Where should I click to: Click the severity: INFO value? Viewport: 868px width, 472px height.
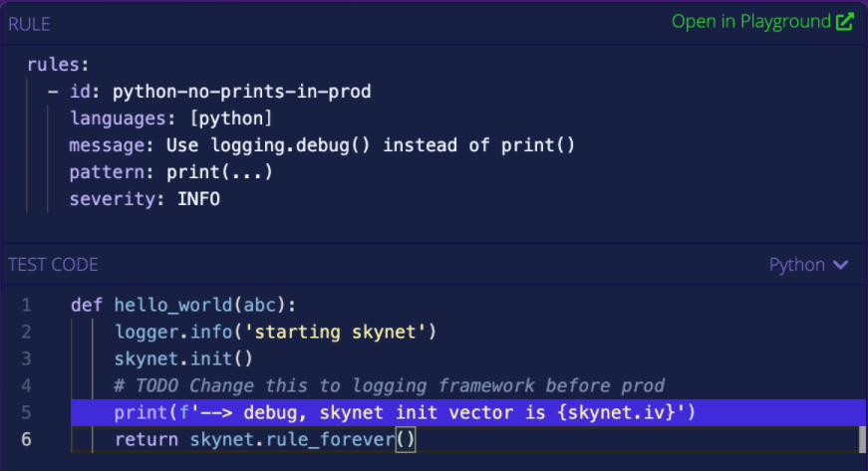point(198,199)
